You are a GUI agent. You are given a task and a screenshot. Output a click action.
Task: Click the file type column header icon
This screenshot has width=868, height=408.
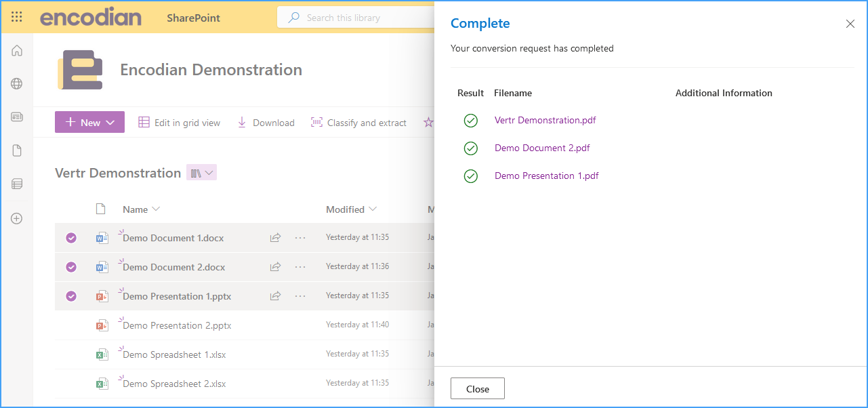pyautogui.click(x=101, y=209)
